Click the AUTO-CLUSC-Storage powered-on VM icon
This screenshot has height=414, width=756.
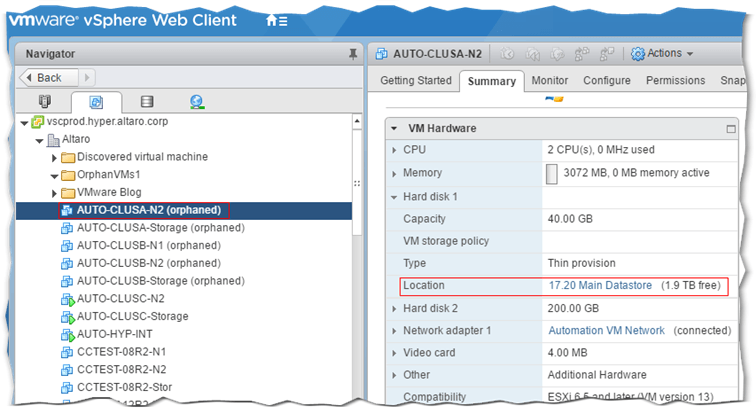[68, 318]
